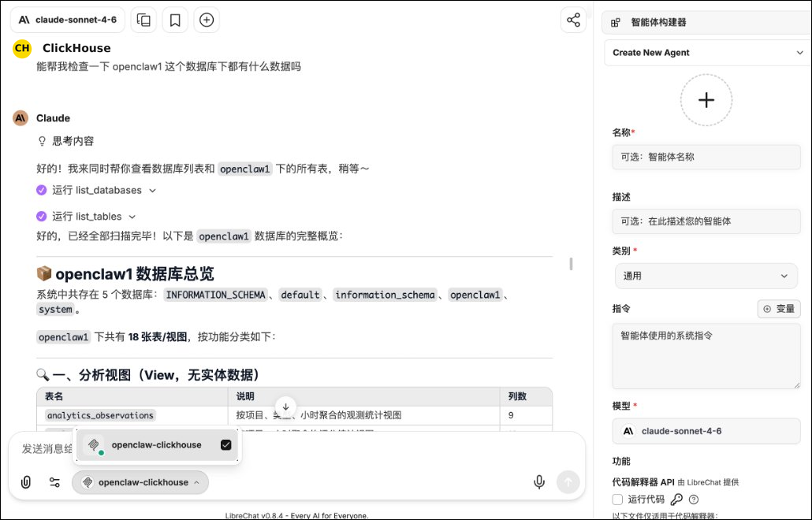The width and height of the screenshot is (812, 520).
Task: Click the agent avatar upload circle
Action: (x=706, y=100)
